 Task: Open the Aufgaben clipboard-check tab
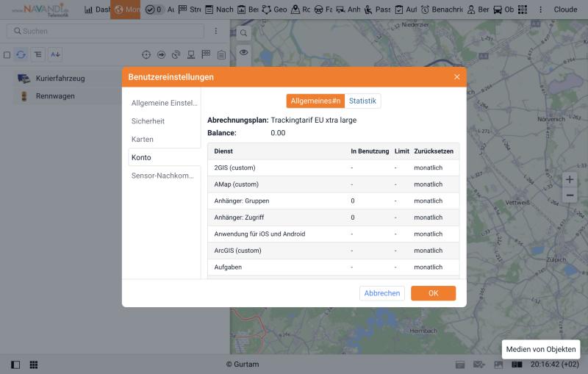click(406, 10)
